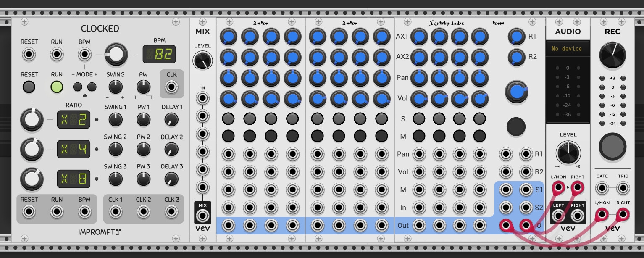Click the IMPROMPTU brand label
The image size is (644, 258).
pyautogui.click(x=101, y=232)
